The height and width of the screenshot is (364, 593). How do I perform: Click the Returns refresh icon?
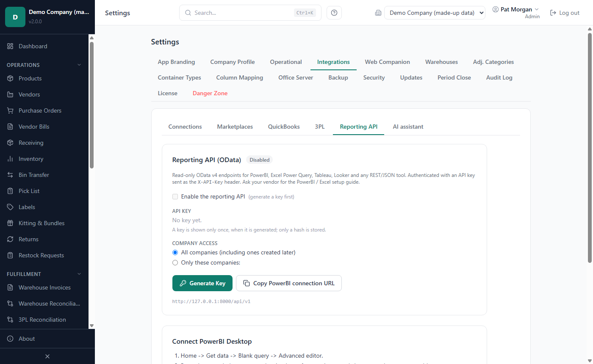(x=10, y=239)
